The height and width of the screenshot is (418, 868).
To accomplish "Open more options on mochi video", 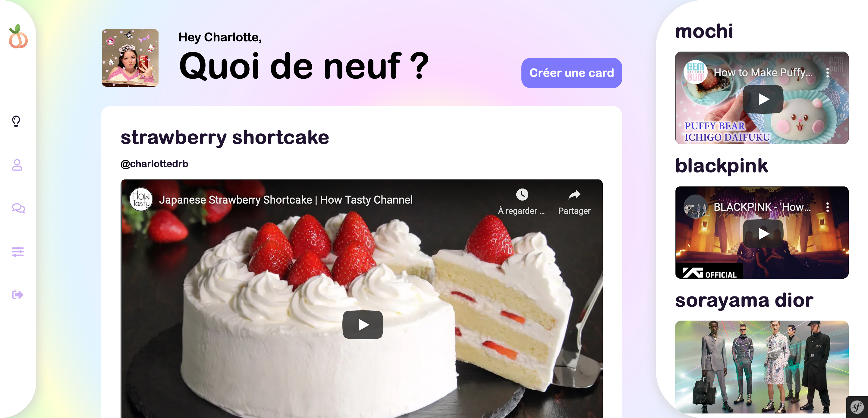I will (x=827, y=72).
